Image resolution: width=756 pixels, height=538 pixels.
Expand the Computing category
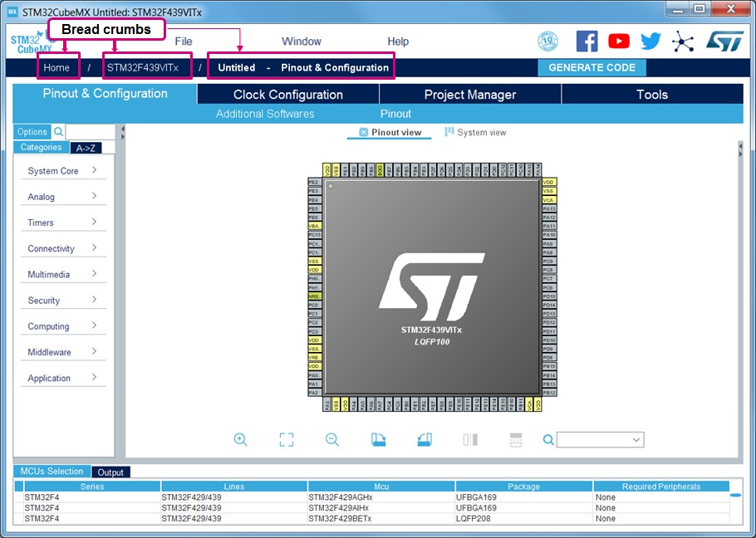click(62, 326)
